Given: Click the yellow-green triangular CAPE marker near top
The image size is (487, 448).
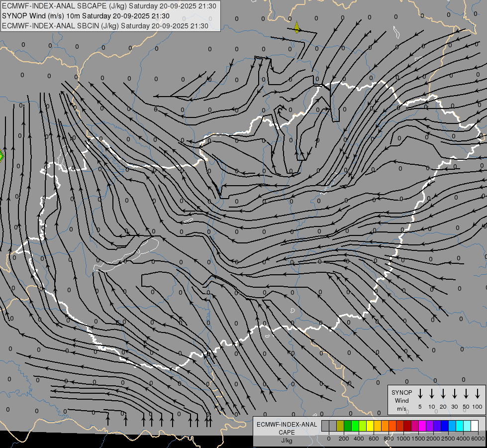Looking at the screenshot, I should [297, 27].
